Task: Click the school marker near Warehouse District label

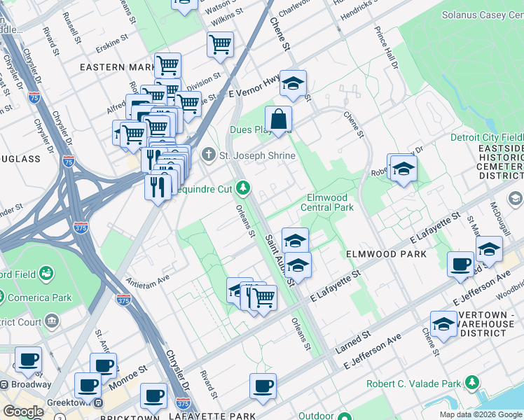Action: point(443,324)
